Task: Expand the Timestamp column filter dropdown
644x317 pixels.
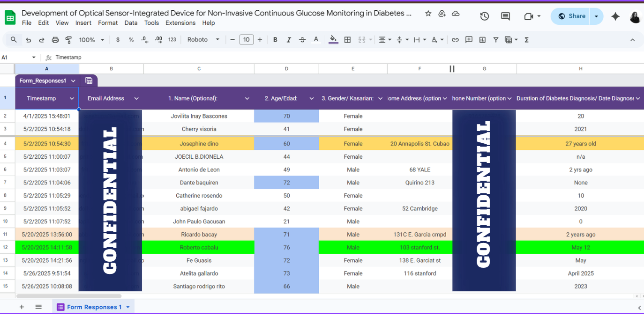Action: (x=72, y=98)
